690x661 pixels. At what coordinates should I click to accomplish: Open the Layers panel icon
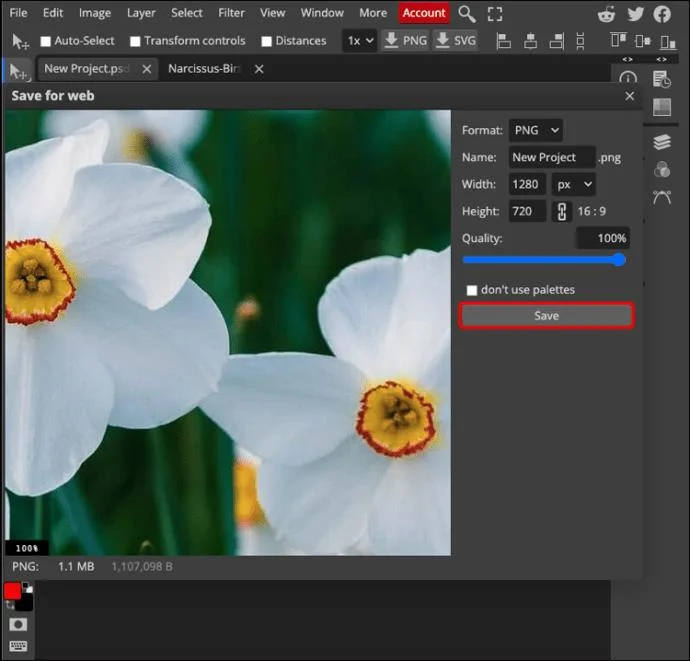click(662, 142)
